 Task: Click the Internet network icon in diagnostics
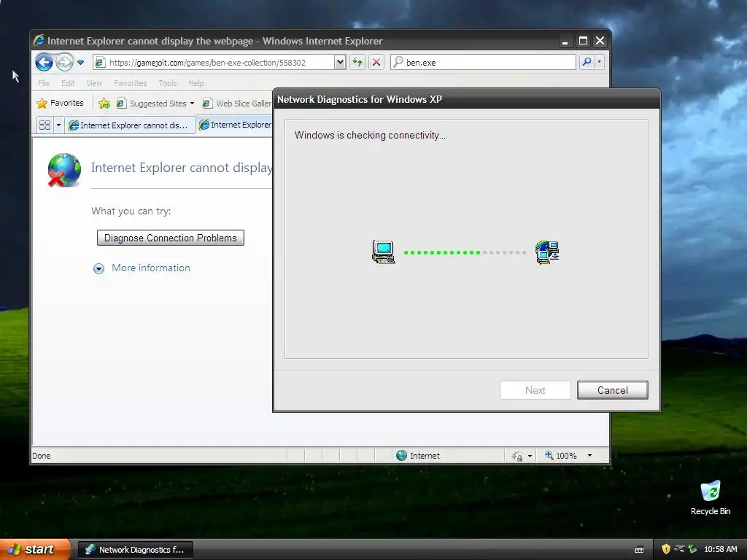(x=547, y=252)
